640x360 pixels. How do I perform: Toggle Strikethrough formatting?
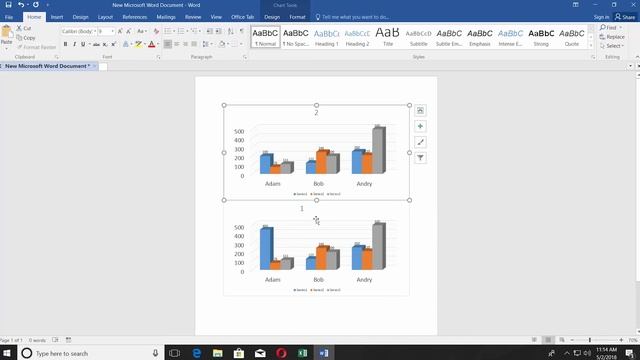click(x=96, y=44)
